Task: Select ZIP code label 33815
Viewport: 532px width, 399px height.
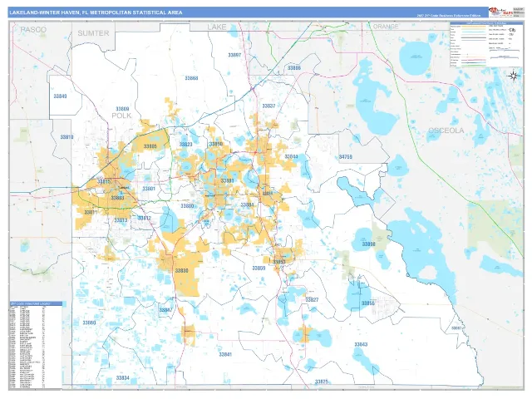Action: click(x=104, y=181)
